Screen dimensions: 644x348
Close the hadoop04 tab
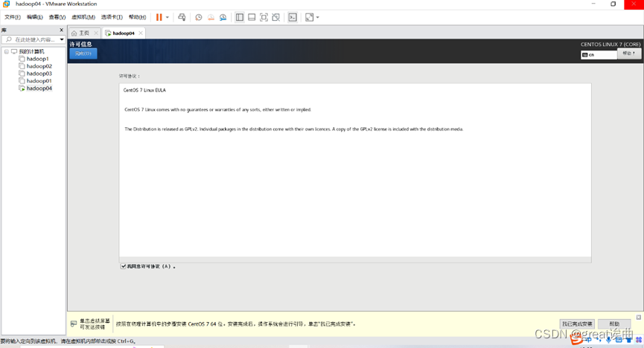[x=141, y=33]
